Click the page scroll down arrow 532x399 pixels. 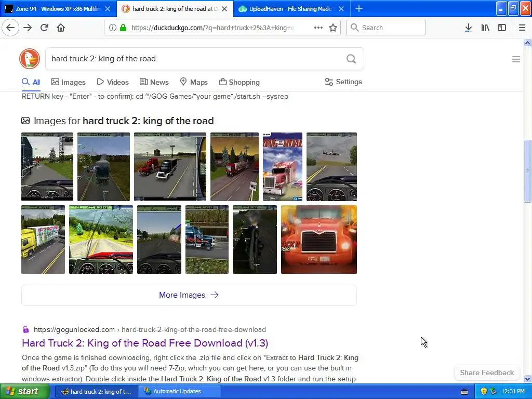(x=528, y=379)
